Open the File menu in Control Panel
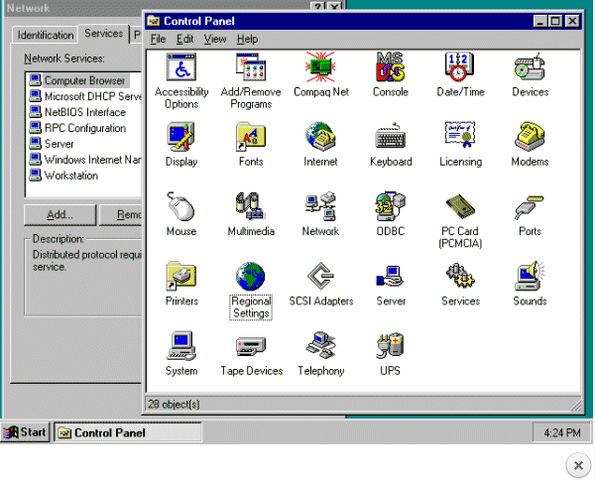The width and height of the screenshot is (595, 480). 158,39
